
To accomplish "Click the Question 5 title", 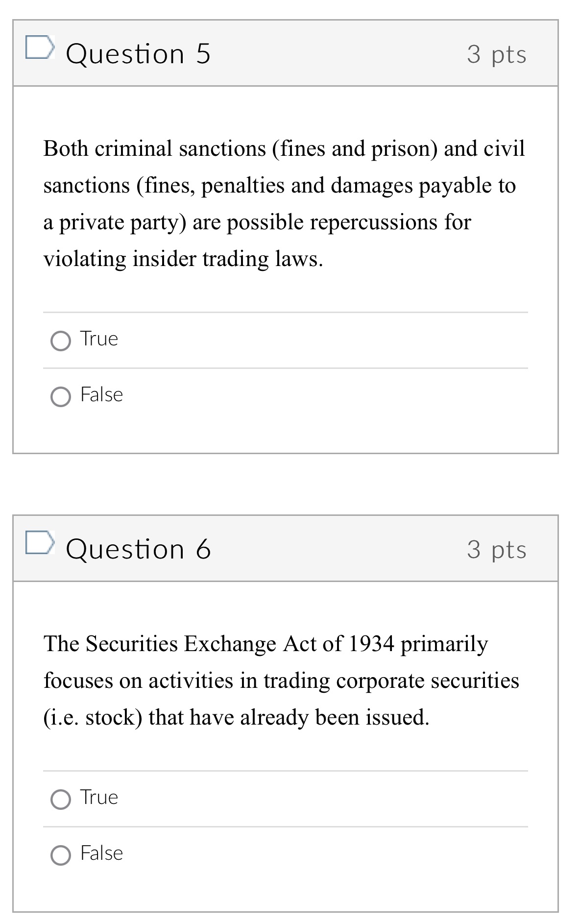I will coord(139,54).
